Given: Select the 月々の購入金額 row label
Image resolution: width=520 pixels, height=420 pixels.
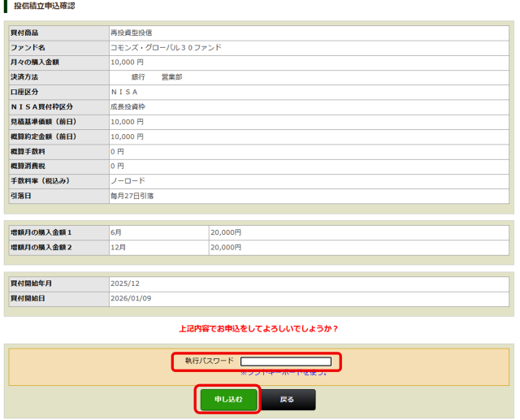Looking at the screenshot, I should 35,63.
